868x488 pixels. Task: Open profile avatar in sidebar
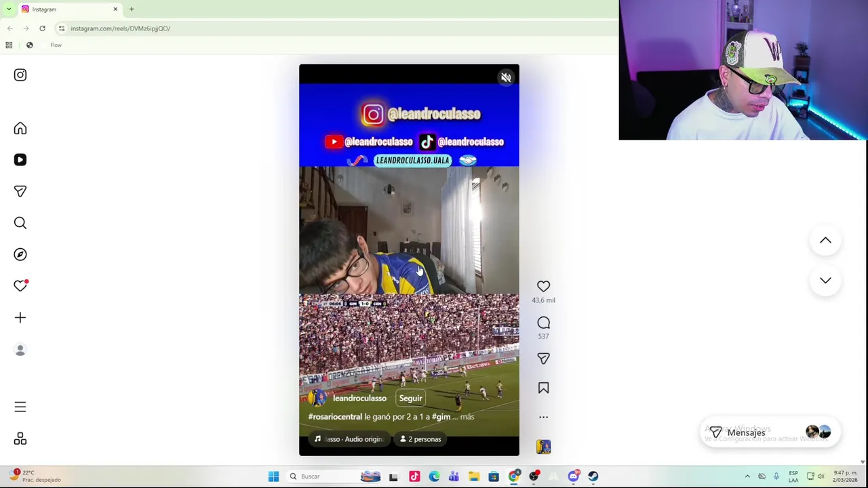click(x=20, y=350)
